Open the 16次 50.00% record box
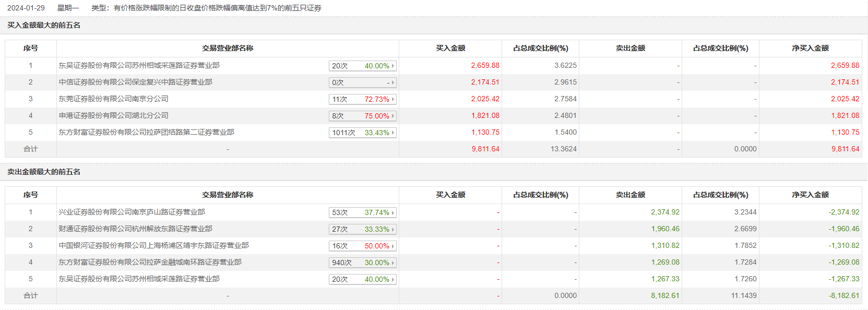The height and width of the screenshot is (310, 868). [x=362, y=246]
